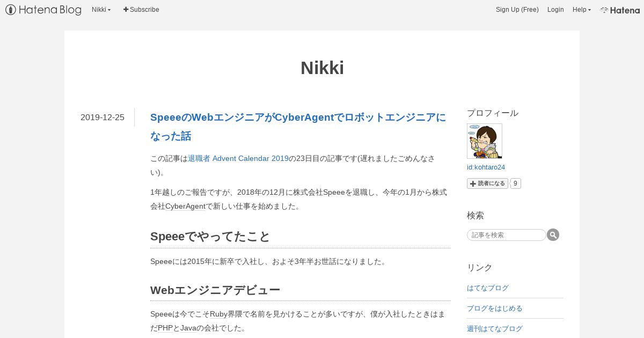Open the はてなブログ sidebar link
This screenshot has height=338, width=644.
488,288
